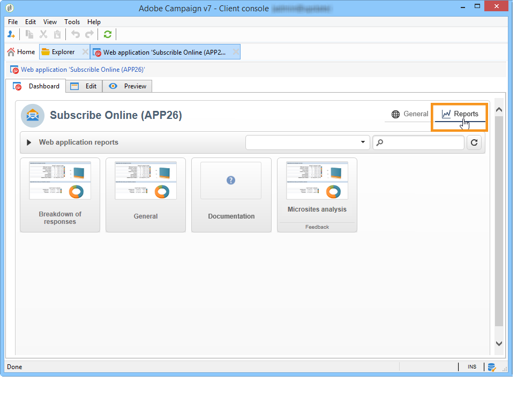Click the vertical scrollbar thumb
This screenshot has height=398, width=532.
pos(499,221)
